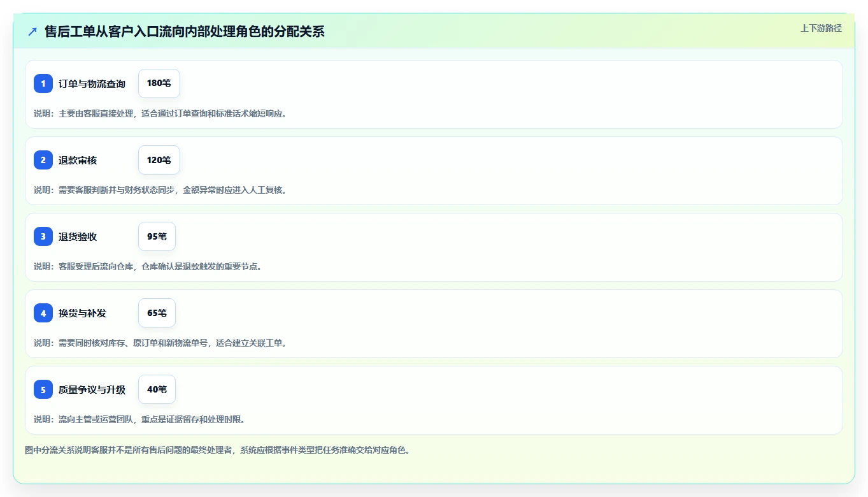The height and width of the screenshot is (497, 868).
Task: Click the 65笔 count chip
Action: [157, 313]
